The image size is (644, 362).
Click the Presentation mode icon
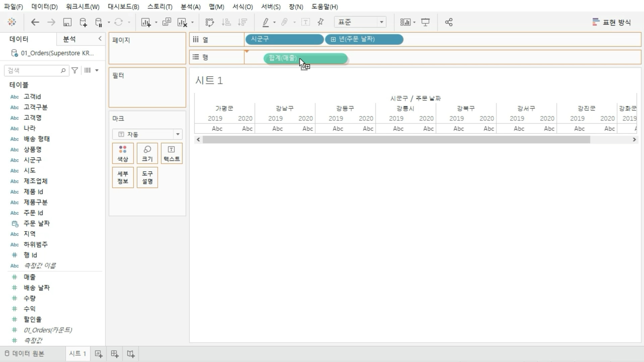[x=425, y=22]
